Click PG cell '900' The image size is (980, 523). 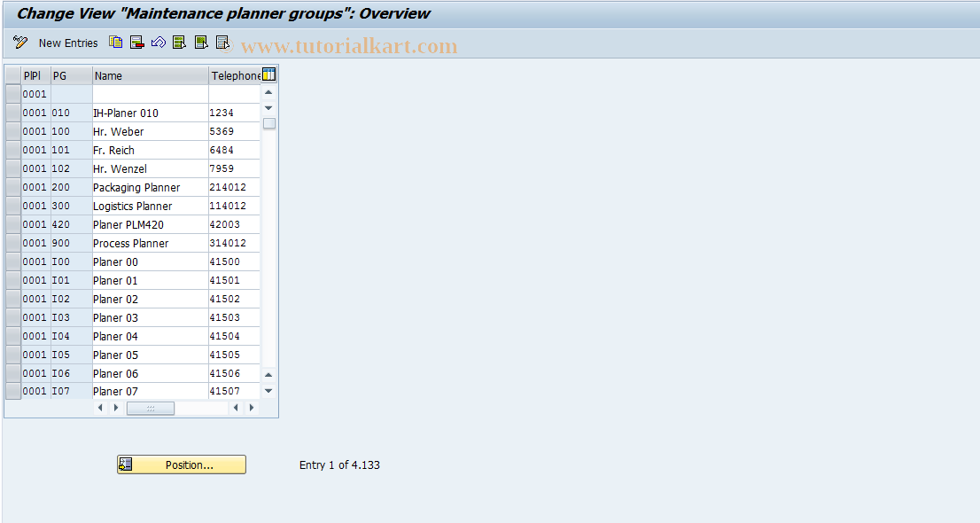71,243
